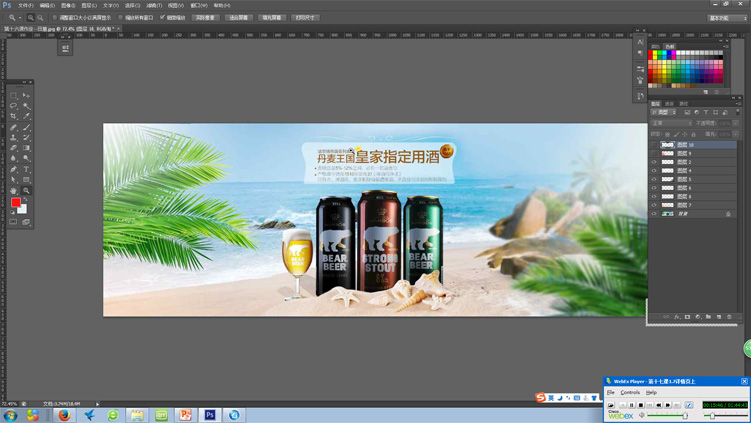Enable resize windows to fit checkbox
The image size is (751, 423).
(55, 18)
